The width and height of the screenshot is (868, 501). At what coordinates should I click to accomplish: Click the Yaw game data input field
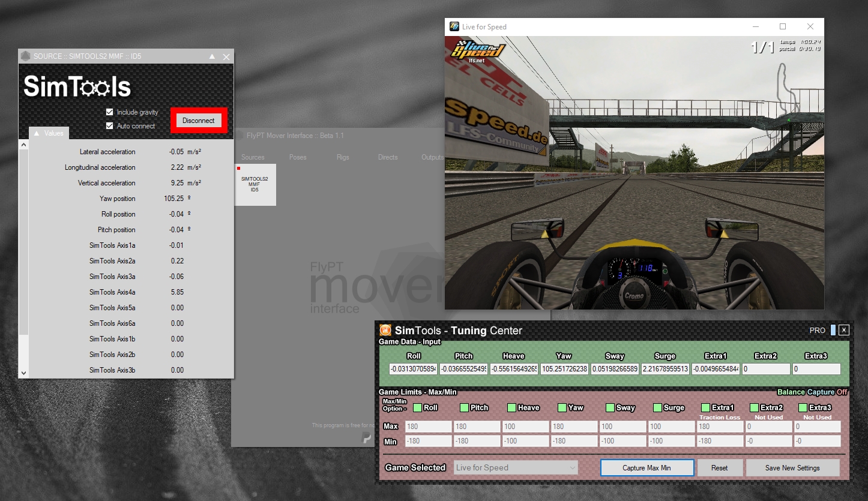(565, 369)
